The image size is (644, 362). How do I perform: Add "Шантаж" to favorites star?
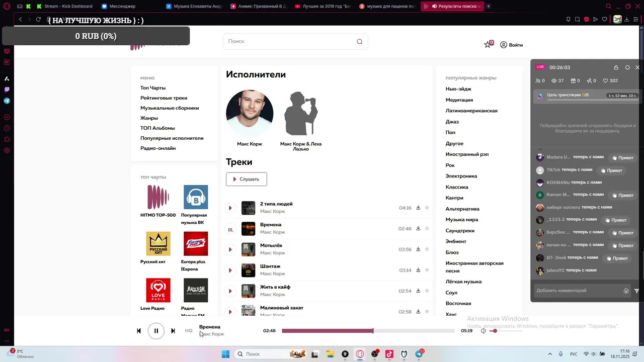tap(427, 269)
